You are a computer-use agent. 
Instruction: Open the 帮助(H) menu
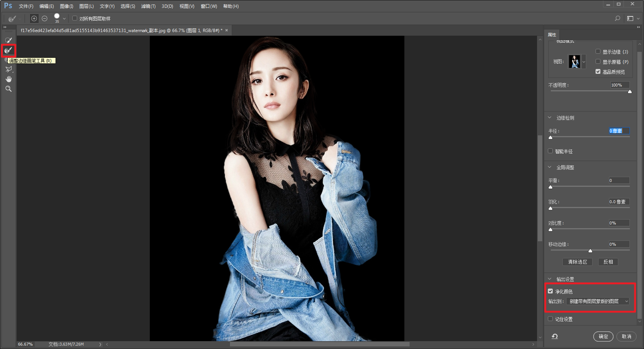click(231, 6)
